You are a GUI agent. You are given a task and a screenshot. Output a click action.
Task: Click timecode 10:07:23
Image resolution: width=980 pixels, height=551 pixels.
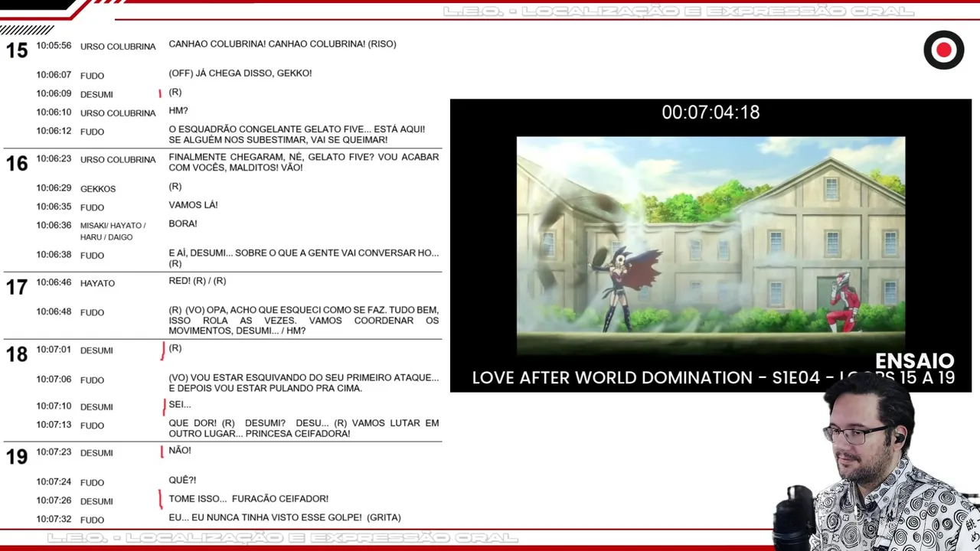click(x=54, y=452)
